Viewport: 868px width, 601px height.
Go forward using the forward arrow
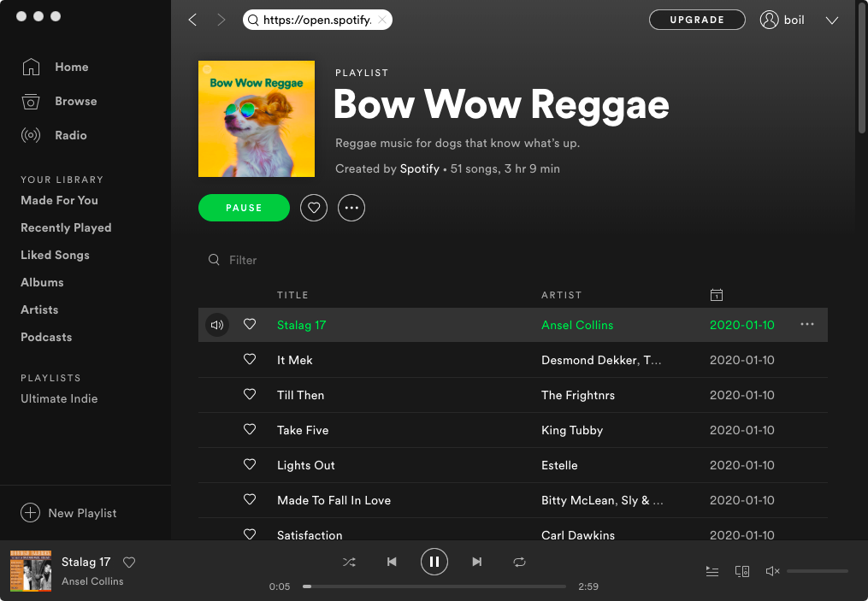click(221, 20)
